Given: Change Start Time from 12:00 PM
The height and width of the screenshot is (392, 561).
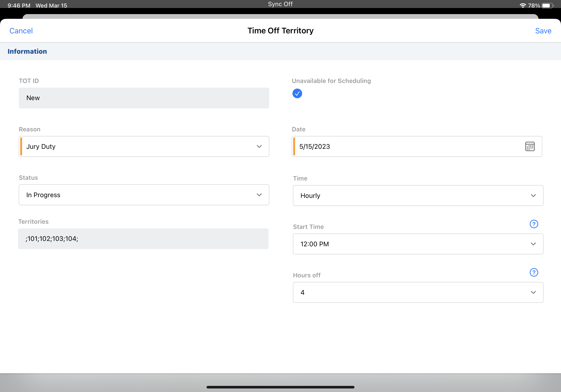Looking at the screenshot, I should pos(418,244).
